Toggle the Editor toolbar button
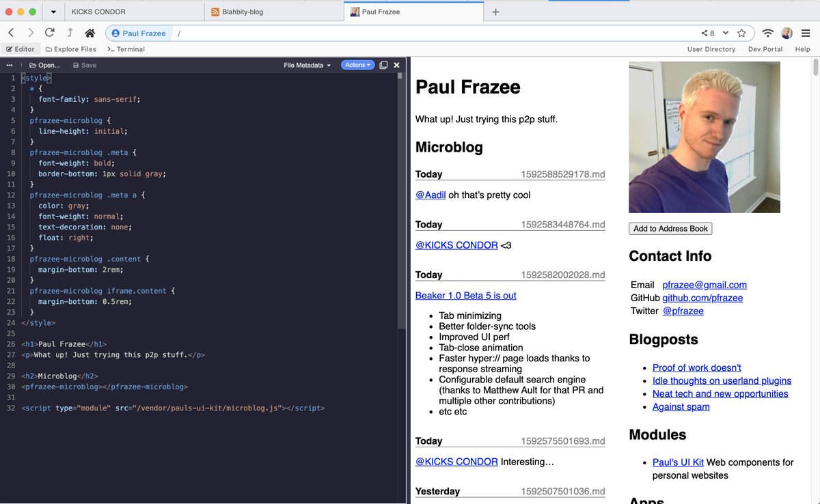 pyautogui.click(x=20, y=49)
